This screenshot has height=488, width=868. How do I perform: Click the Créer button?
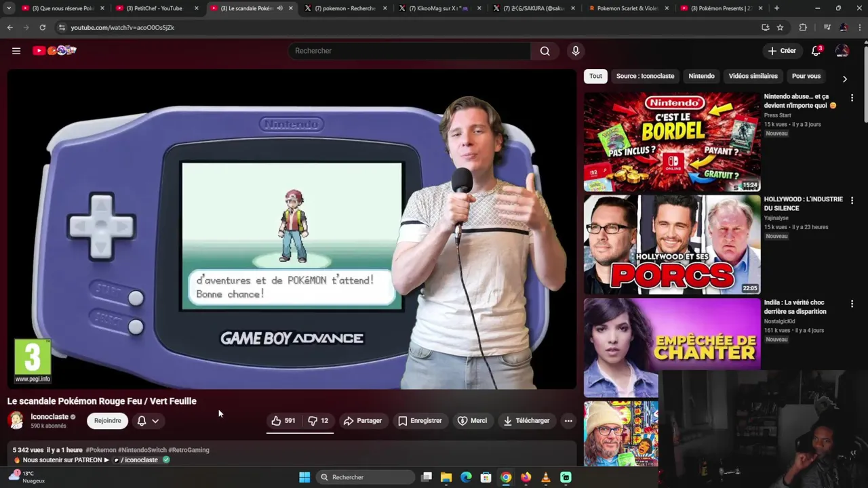coord(782,51)
